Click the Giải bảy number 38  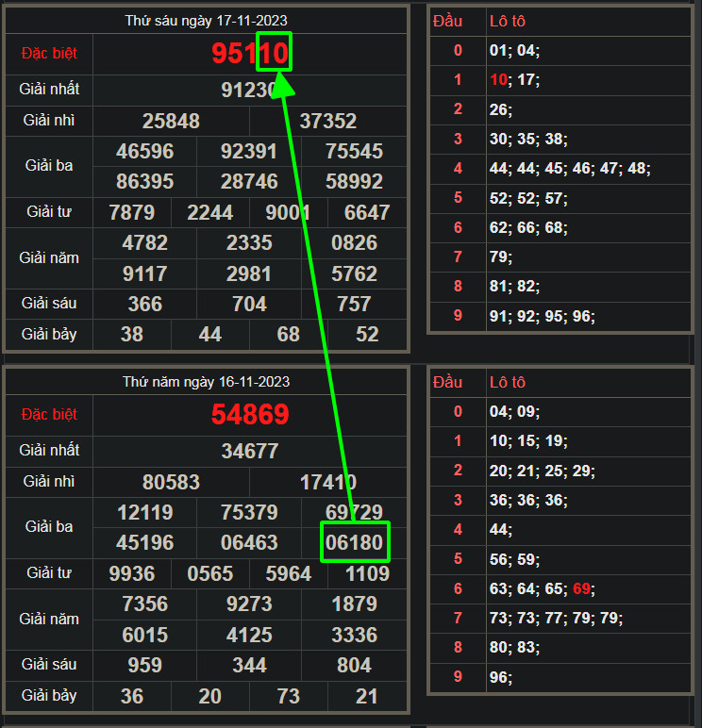point(132,334)
